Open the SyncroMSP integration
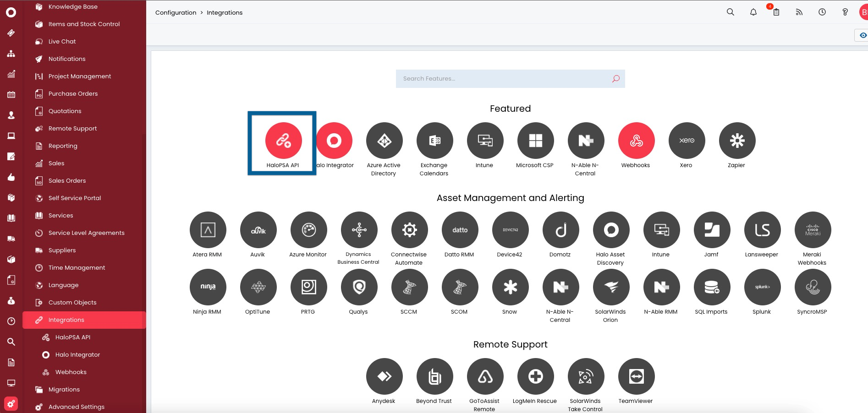 click(x=813, y=287)
